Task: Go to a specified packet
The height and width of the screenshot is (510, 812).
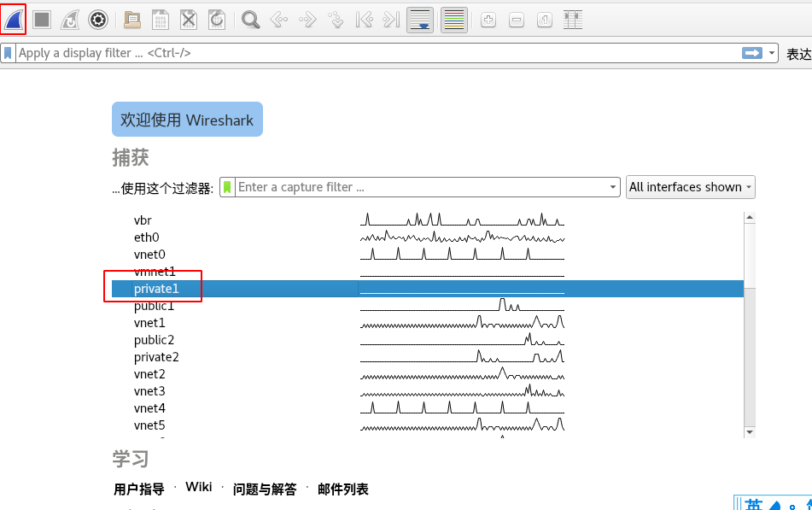Action: 336,20
